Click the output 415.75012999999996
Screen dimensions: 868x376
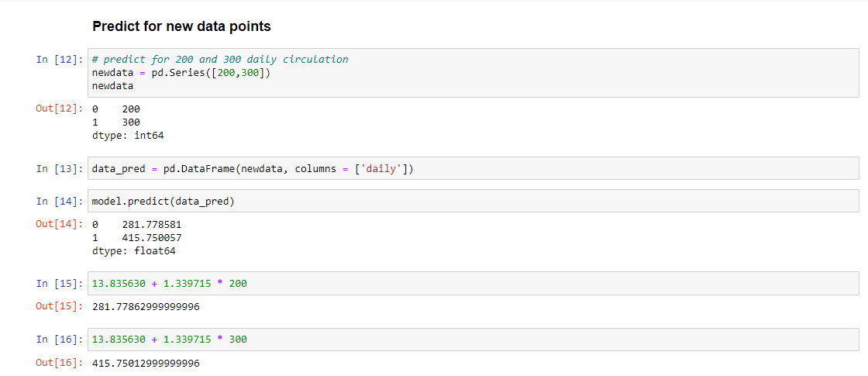146,364
